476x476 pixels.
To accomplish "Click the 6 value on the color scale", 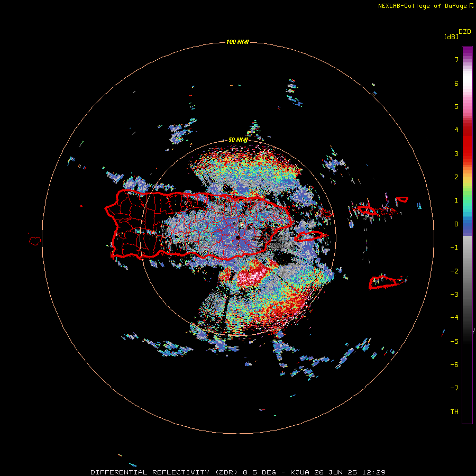I will [456, 83].
